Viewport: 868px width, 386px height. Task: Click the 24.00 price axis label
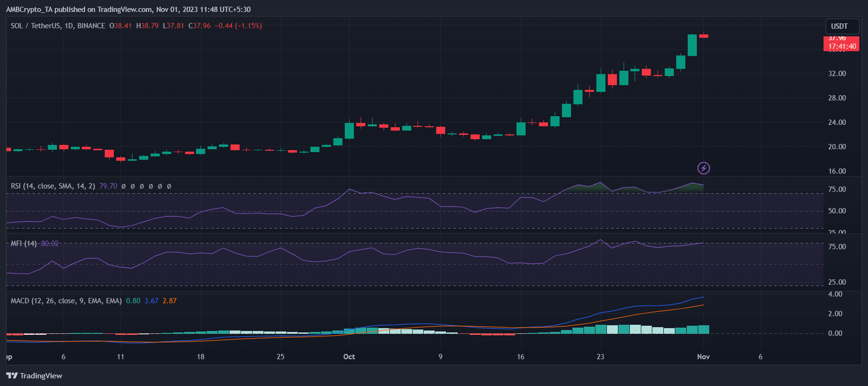(837, 122)
